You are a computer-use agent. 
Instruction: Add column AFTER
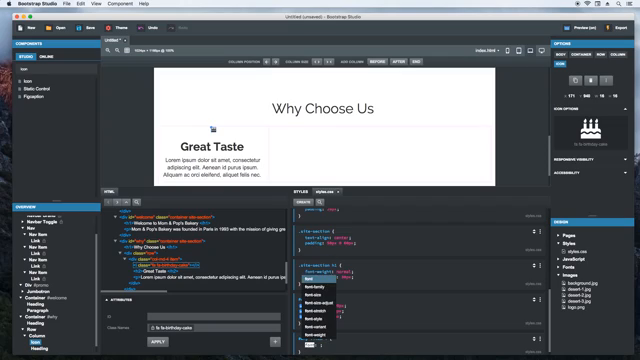[399, 62]
